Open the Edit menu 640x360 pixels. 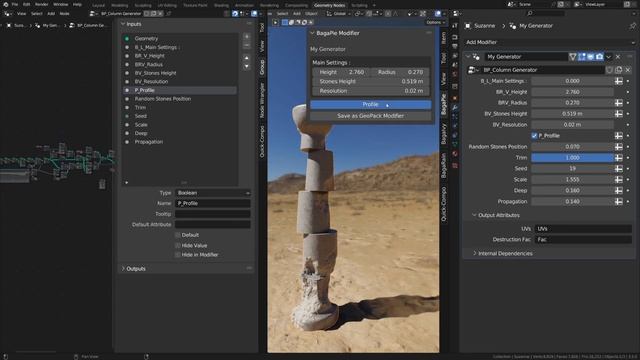click(x=27, y=4)
